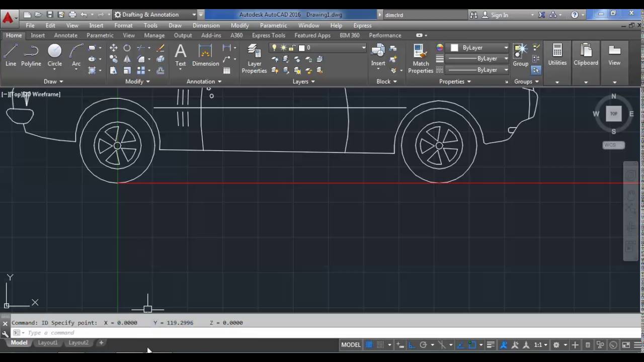The width and height of the screenshot is (644, 362).
Task: Expand the Block panel
Action: tap(386, 81)
